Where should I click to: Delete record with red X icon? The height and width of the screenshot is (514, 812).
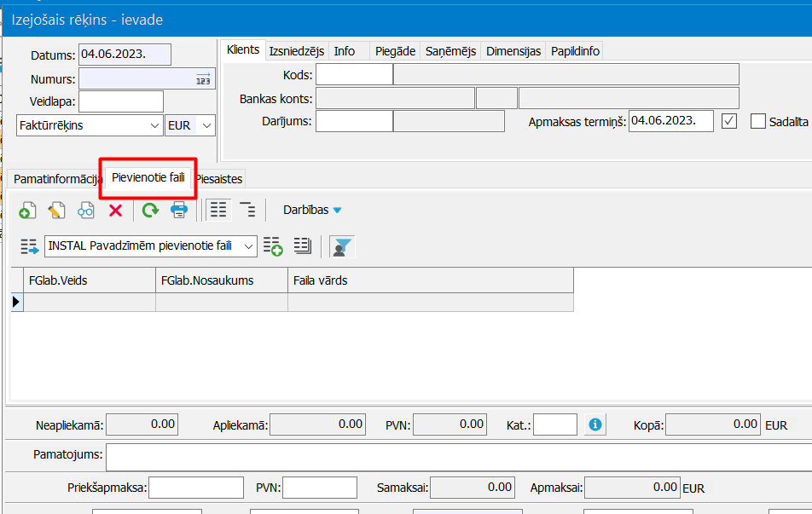click(115, 211)
